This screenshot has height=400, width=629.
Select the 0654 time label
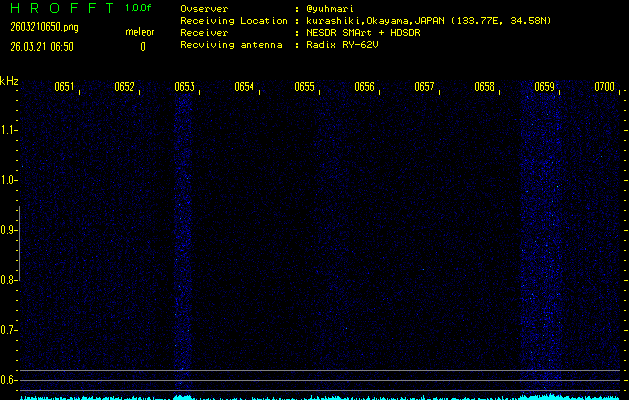point(244,87)
